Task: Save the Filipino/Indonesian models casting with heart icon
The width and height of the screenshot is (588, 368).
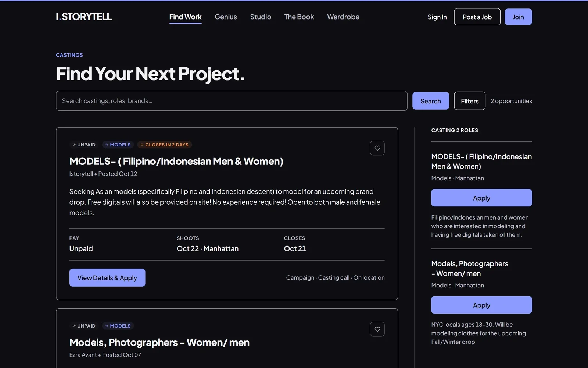Action: (377, 148)
